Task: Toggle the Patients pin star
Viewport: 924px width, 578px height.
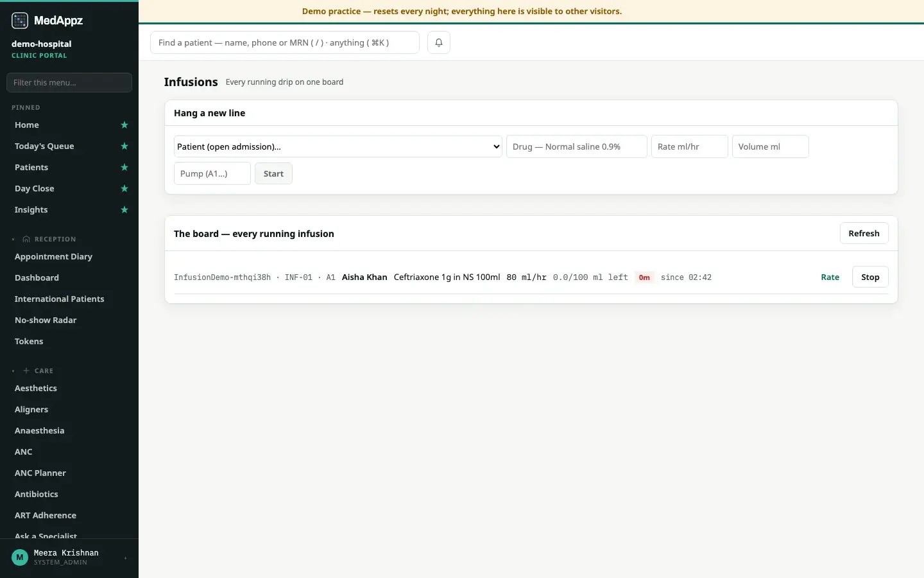Action: (124, 168)
